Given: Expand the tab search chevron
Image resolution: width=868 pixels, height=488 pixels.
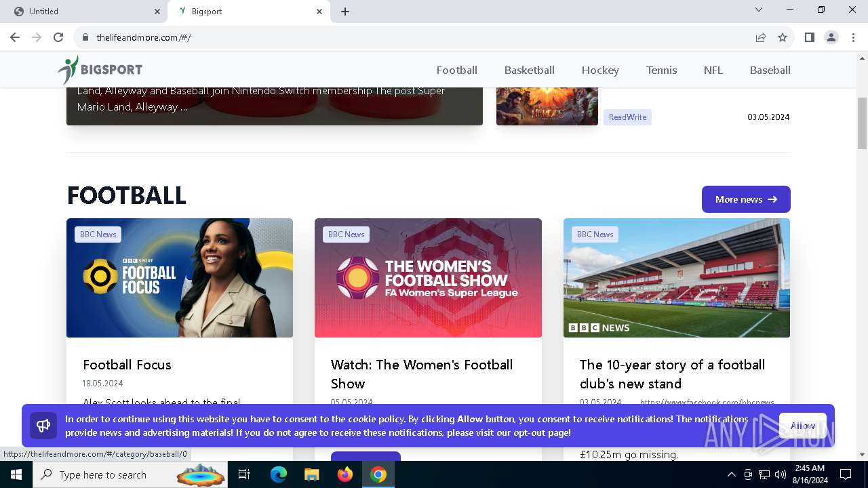Looking at the screenshot, I should pyautogui.click(x=759, y=9).
